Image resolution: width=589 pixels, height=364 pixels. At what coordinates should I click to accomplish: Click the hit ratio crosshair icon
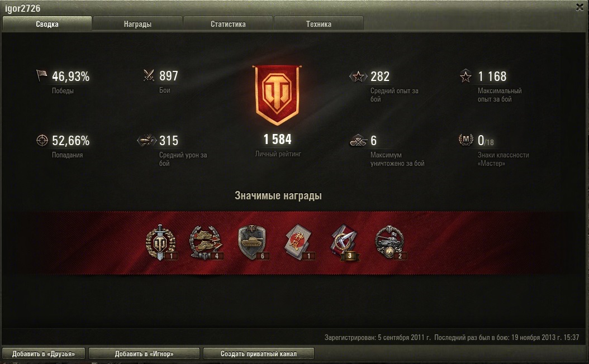click(x=42, y=140)
